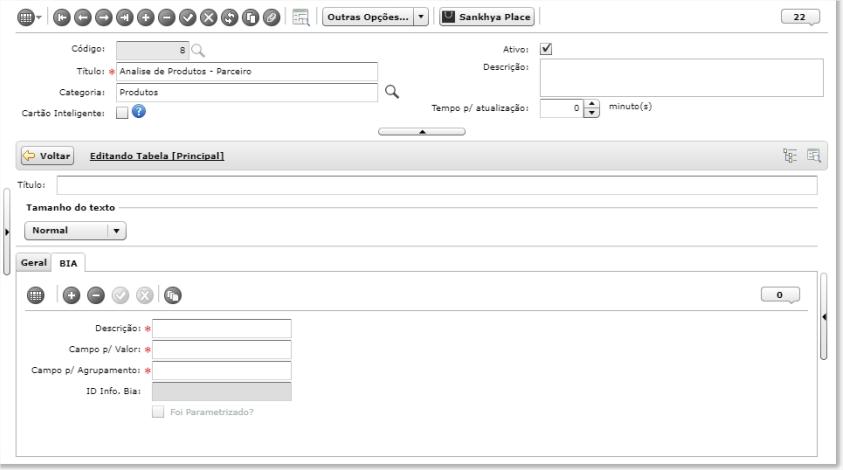Click the Descrição text area at top right
The height and width of the screenshot is (470, 843).
click(682, 78)
